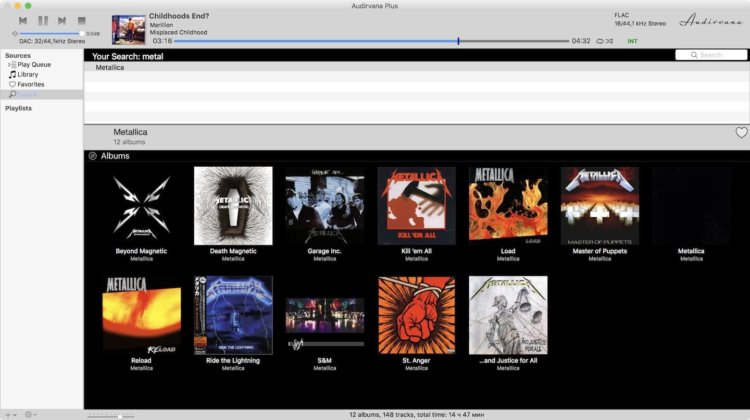Skip to the next track
Viewport: 750px width, 420px height.
[x=62, y=21]
